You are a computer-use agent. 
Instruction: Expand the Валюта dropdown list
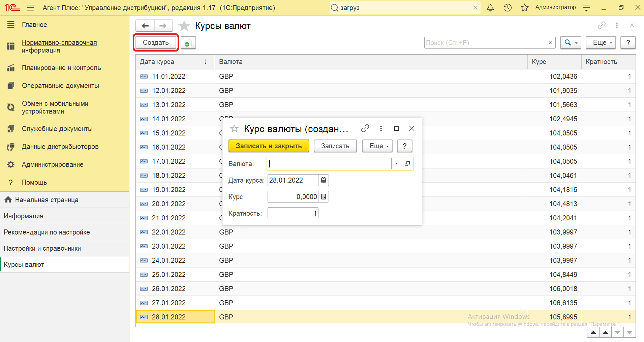point(396,164)
